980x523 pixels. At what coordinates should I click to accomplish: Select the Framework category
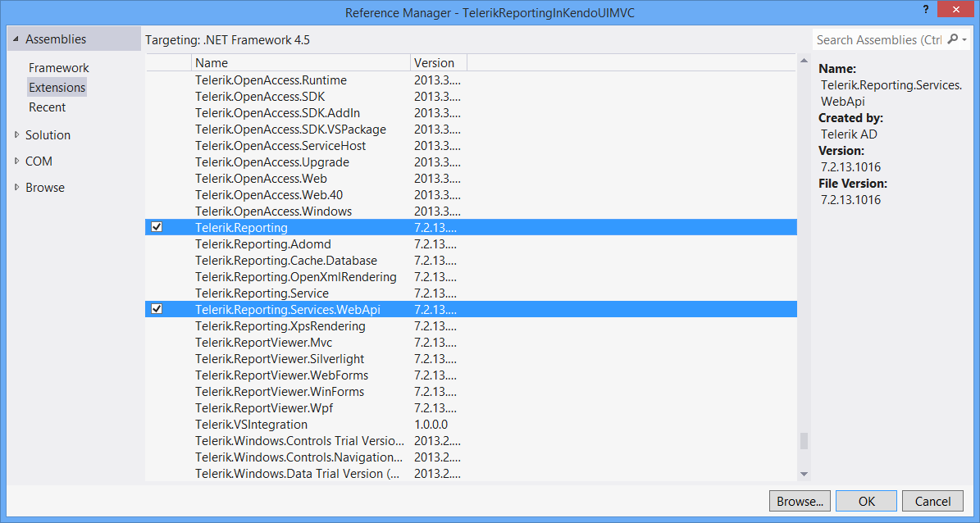(59, 67)
